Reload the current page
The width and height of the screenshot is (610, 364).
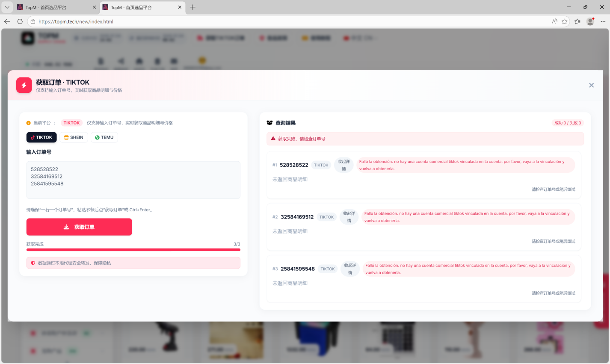[20, 21]
